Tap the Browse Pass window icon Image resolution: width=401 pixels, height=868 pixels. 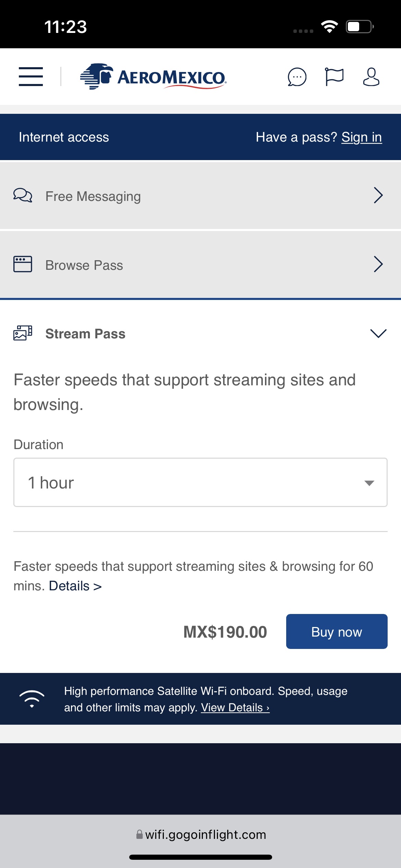click(23, 264)
